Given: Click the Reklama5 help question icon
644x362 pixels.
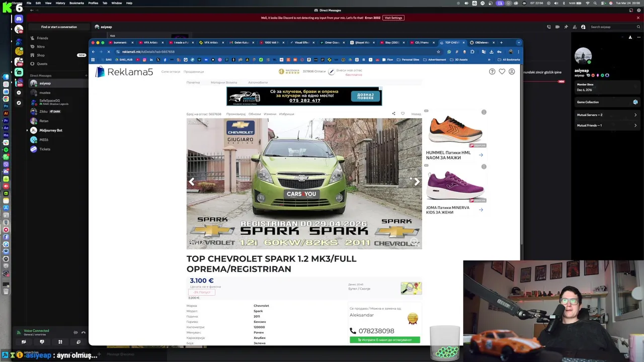Looking at the screenshot, I should tap(492, 72).
